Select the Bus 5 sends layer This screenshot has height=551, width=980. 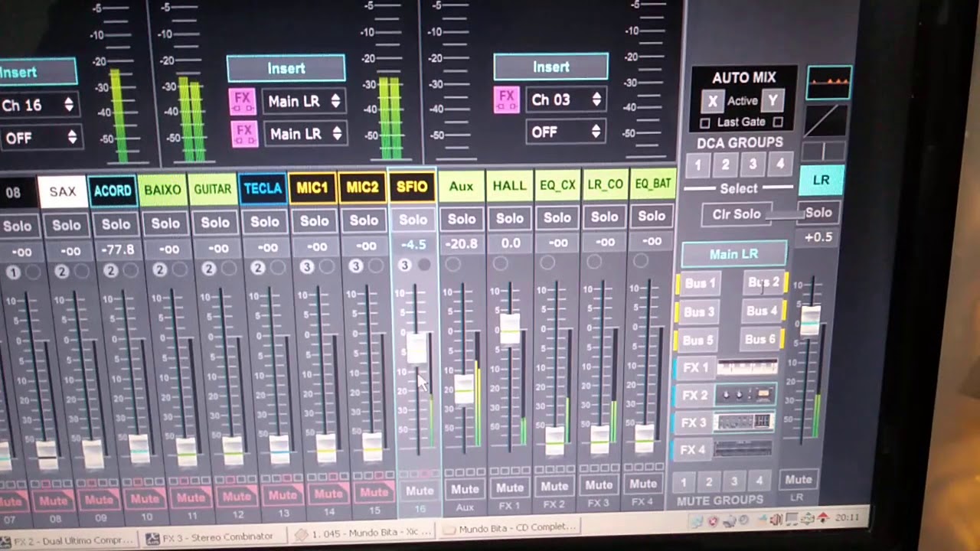tap(697, 340)
